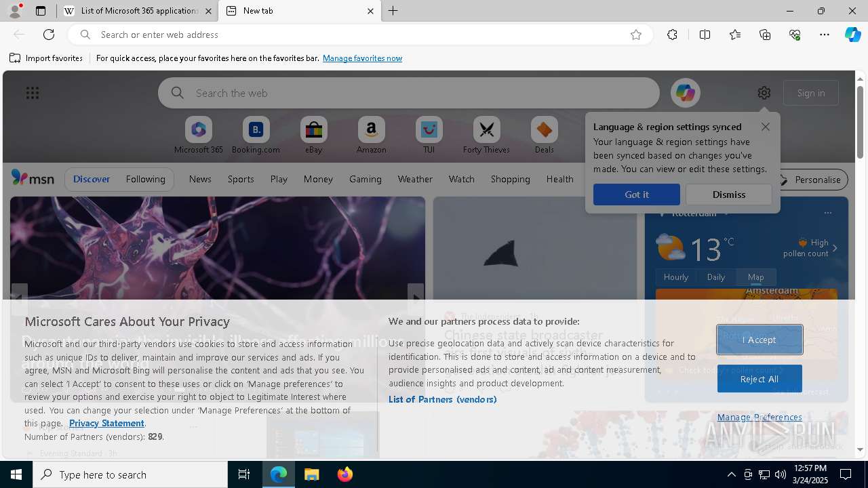
Task: Open the Sports menu item
Action: coord(241,179)
